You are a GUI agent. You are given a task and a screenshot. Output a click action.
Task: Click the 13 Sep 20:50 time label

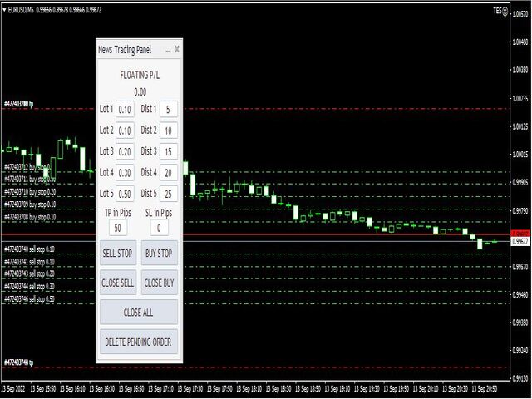485,388
